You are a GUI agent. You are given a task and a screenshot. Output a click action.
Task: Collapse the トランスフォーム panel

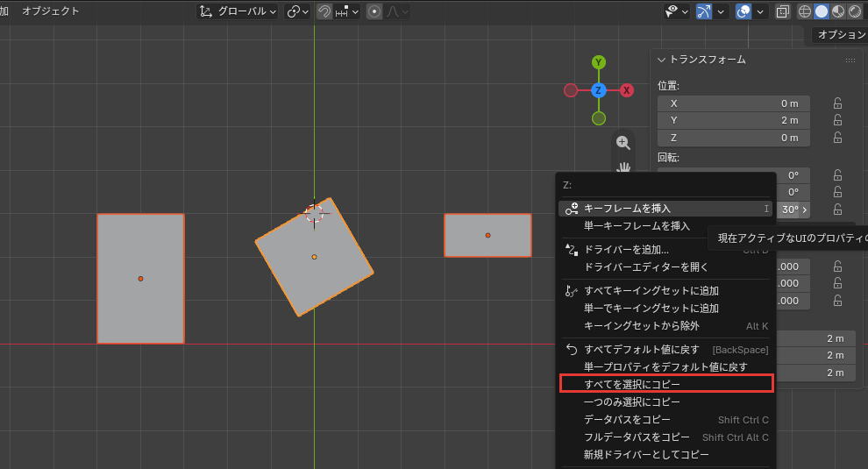pyautogui.click(x=661, y=60)
